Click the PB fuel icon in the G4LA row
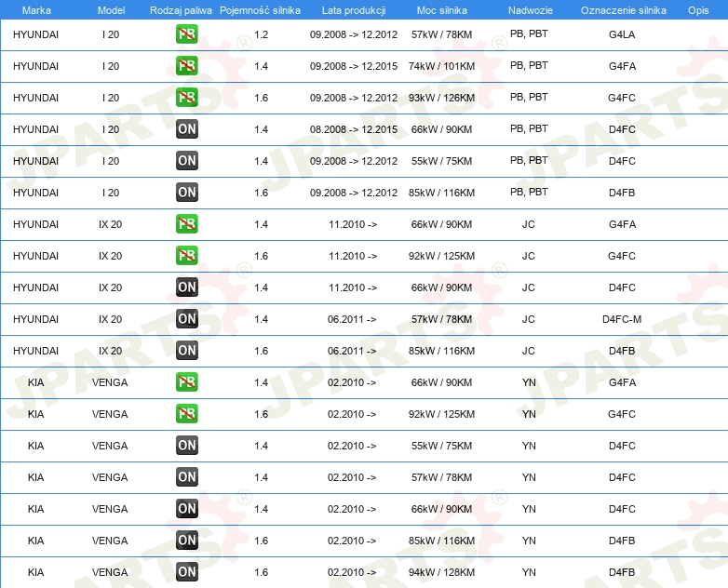 186,34
